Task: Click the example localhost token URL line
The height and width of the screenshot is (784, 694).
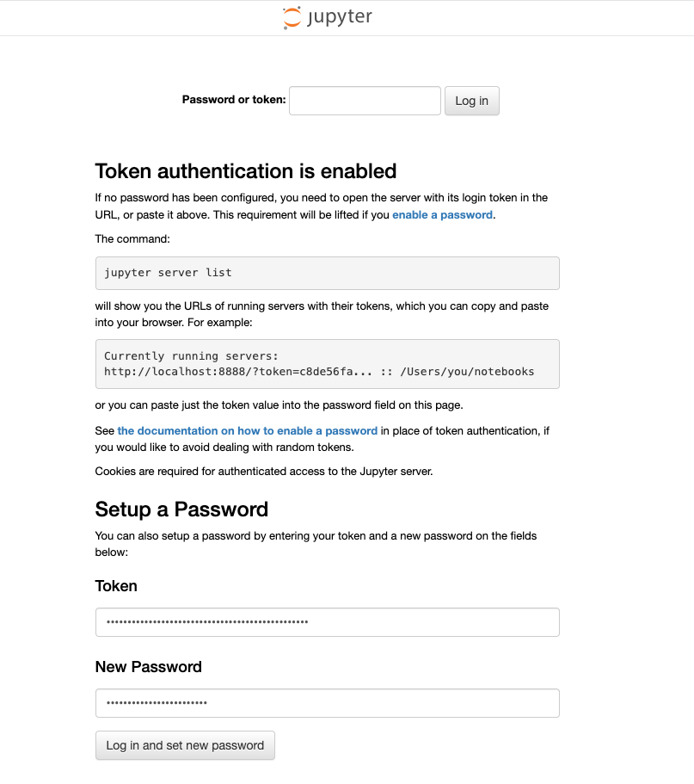Action: 318,372
